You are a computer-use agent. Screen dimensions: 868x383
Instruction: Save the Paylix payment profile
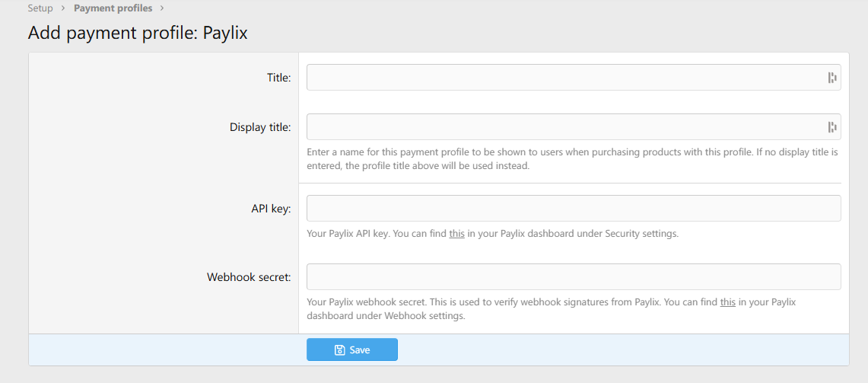point(352,349)
